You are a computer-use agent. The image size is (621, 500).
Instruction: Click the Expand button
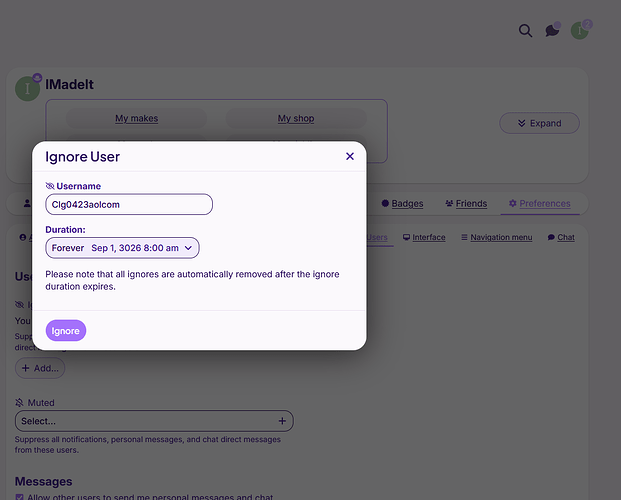(539, 123)
